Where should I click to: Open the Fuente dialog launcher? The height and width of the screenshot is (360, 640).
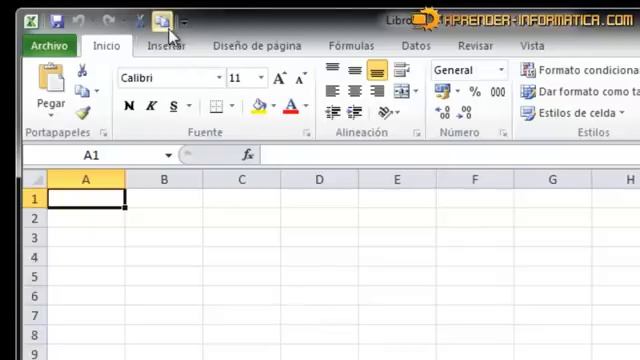(x=307, y=133)
